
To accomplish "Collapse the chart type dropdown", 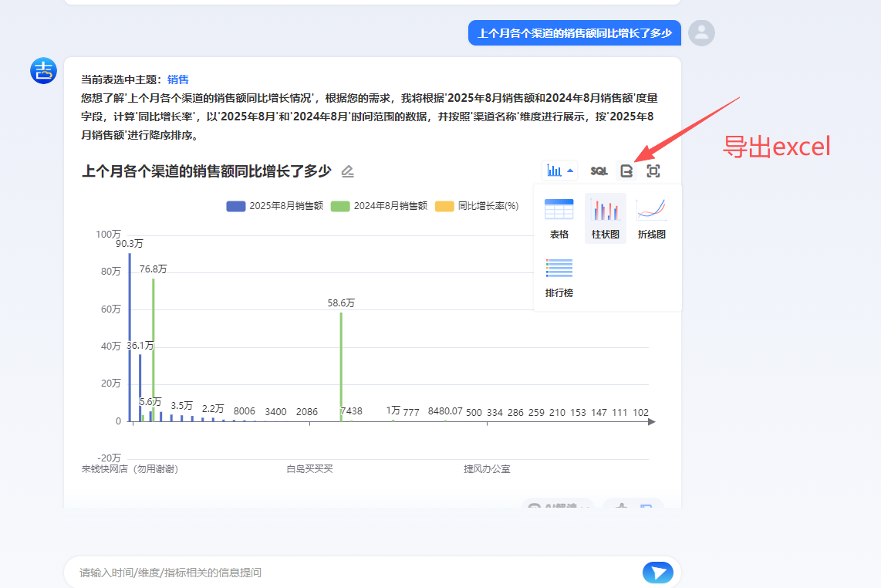I will 559,171.
